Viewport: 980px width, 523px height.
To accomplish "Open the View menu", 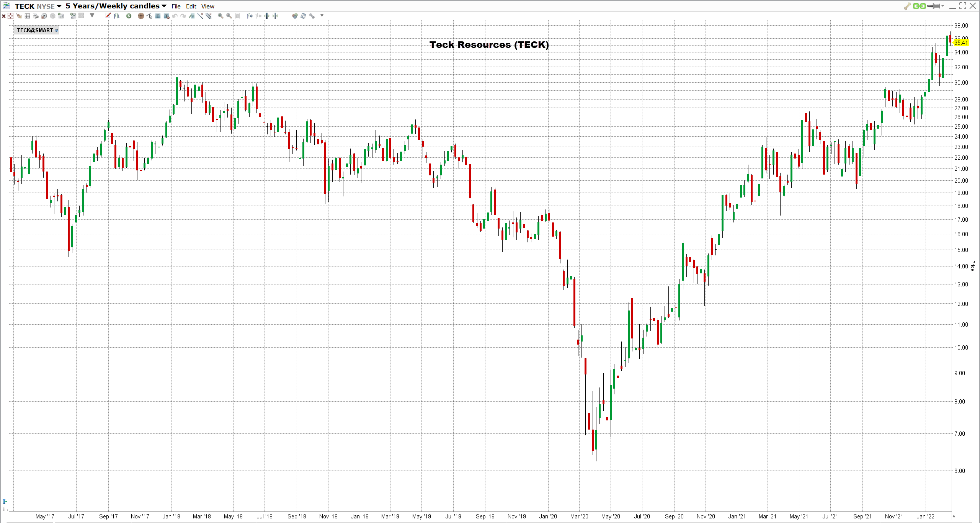I will pos(208,7).
